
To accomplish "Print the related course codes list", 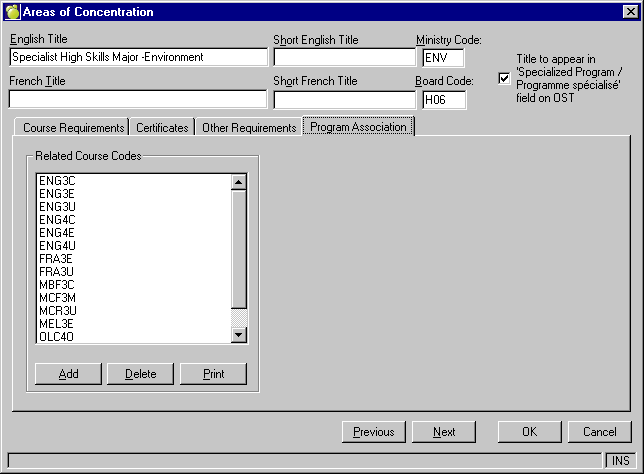I will tap(213, 374).
